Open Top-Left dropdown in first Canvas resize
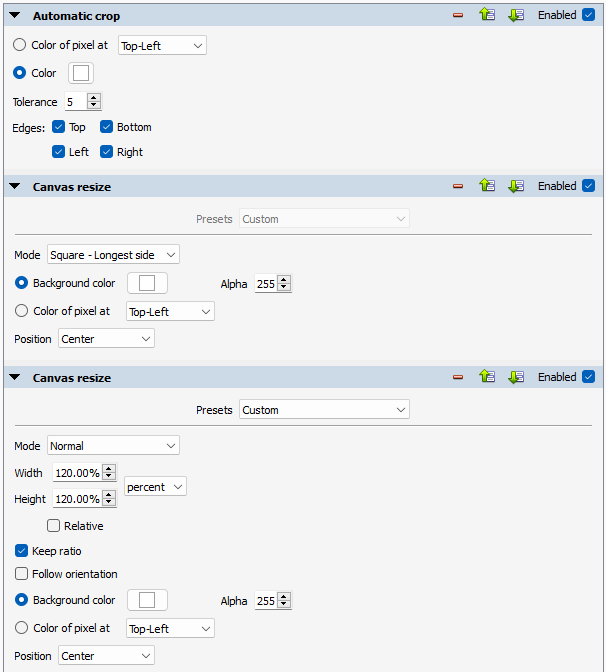Viewport: 606px width, 672px height. [x=170, y=312]
